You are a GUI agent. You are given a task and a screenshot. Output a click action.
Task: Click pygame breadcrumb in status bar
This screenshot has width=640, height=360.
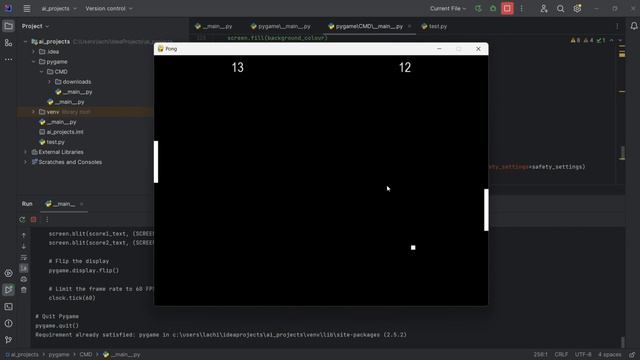pos(59,355)
